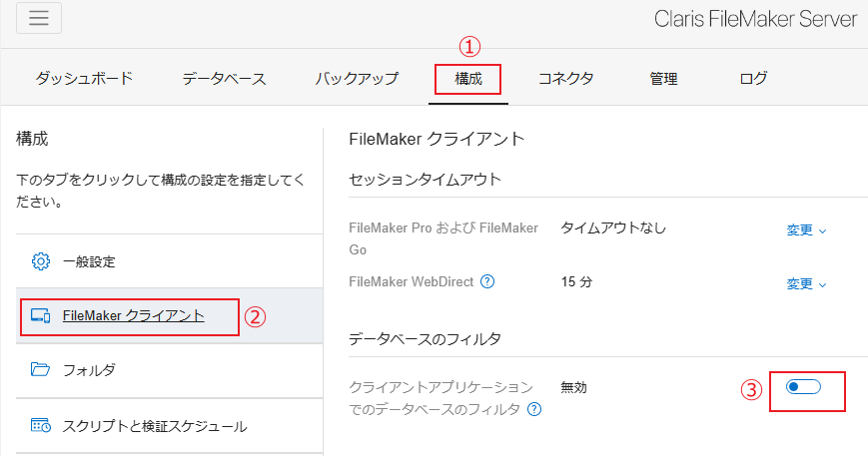Switch to the ダッシュボード tab
The width and height of the screenshot is (868, 456).
click(84, 78)
